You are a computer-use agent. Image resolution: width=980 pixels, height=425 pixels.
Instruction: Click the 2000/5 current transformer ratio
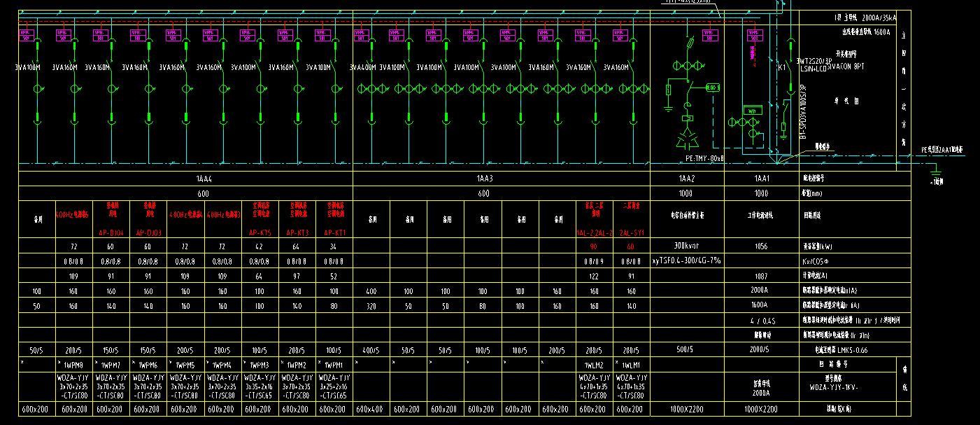coord(760,349)
